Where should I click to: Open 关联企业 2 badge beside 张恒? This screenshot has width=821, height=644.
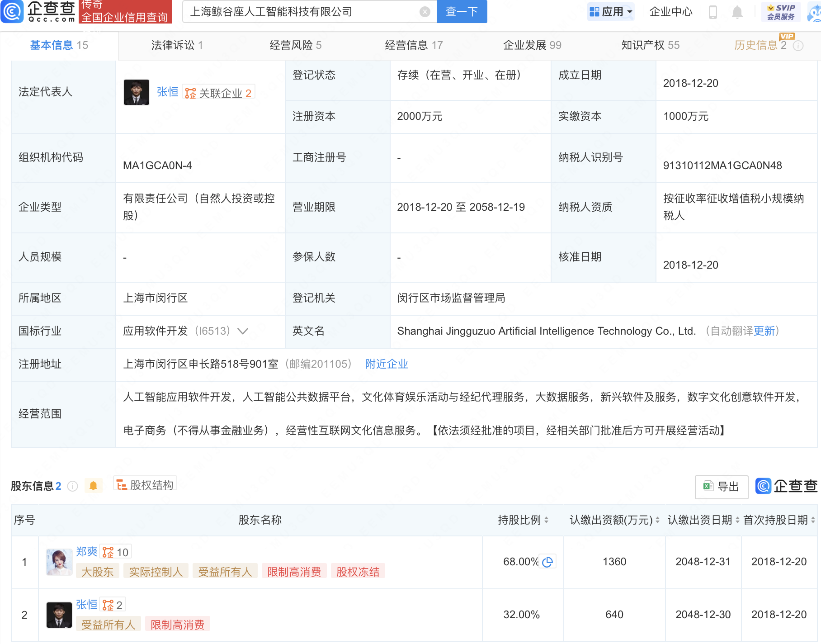click(218, 93)
